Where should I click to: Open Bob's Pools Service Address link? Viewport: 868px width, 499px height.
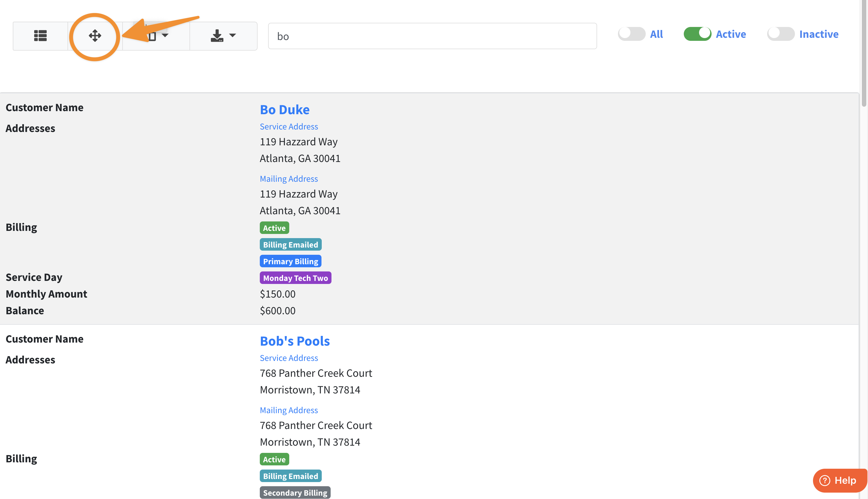288,358
